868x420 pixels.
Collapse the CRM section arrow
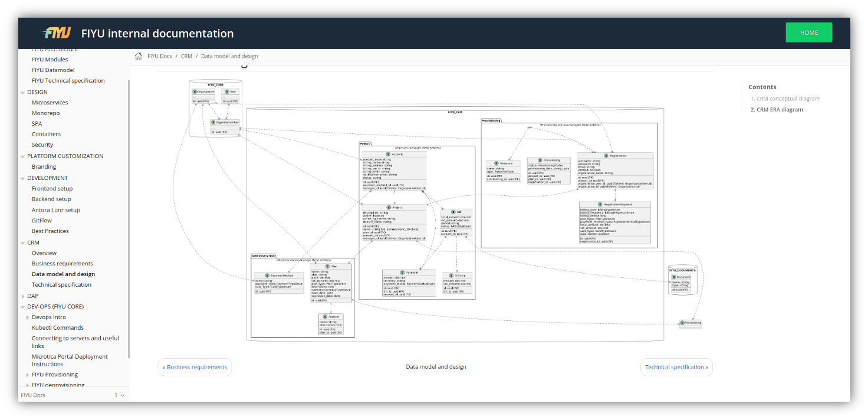coord(23,243)
